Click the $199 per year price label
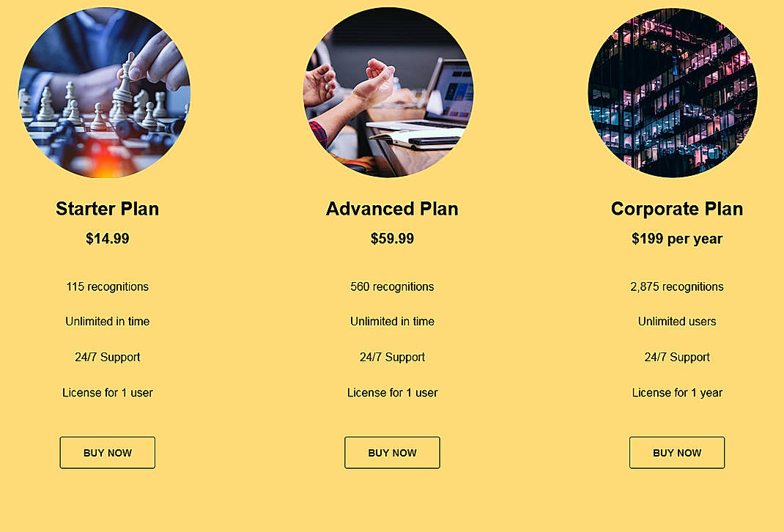Screen dimensions: 784x532 point(676,238)
